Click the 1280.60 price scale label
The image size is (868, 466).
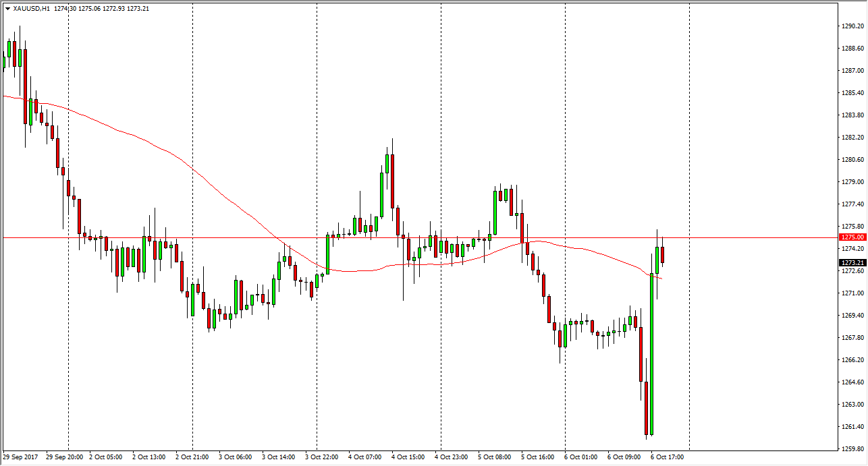tap(852, 160)
